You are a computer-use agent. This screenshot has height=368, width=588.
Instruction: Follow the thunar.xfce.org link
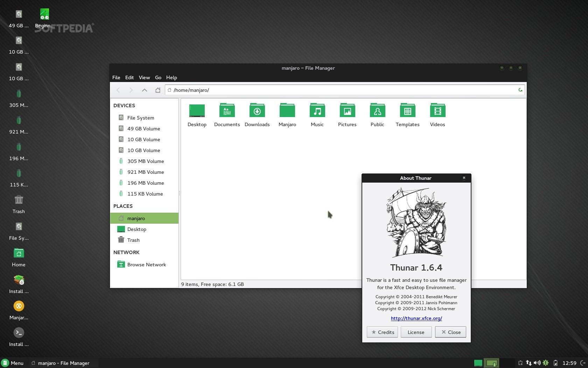(x=416, y=318)
